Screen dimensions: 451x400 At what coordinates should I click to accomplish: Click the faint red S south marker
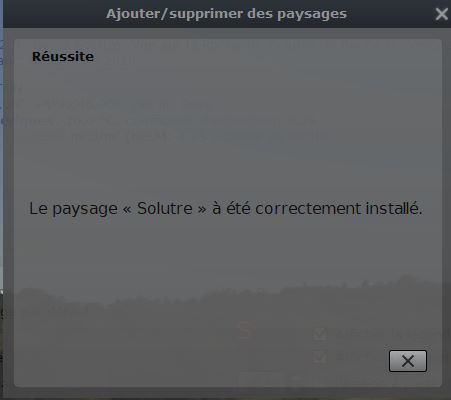[x=244, y=330]
